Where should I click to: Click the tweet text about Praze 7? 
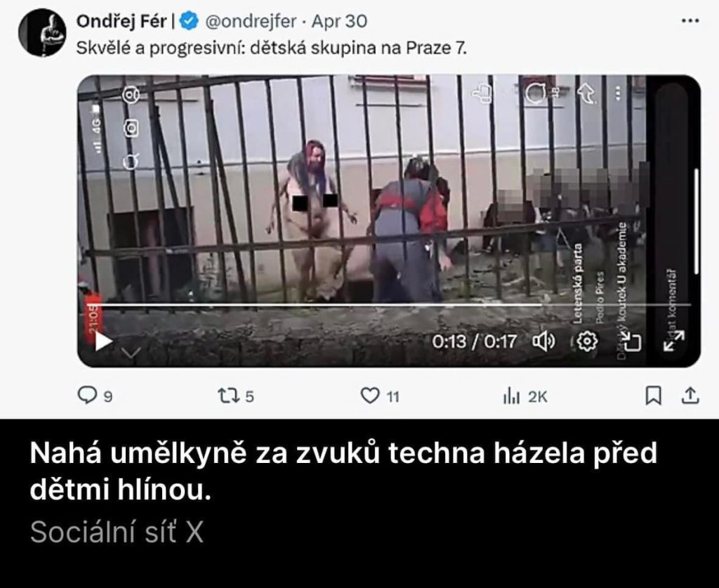271,48
